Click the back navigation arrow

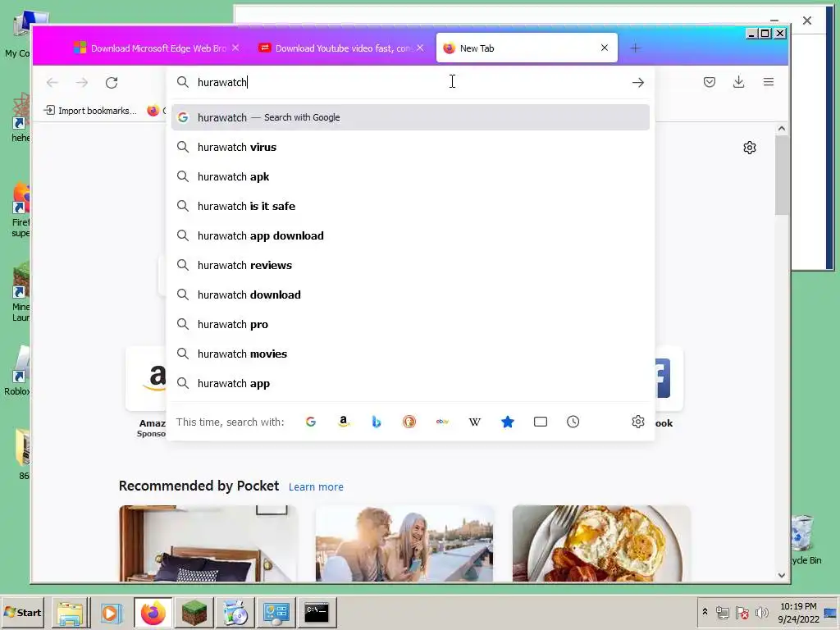[52, 83]
